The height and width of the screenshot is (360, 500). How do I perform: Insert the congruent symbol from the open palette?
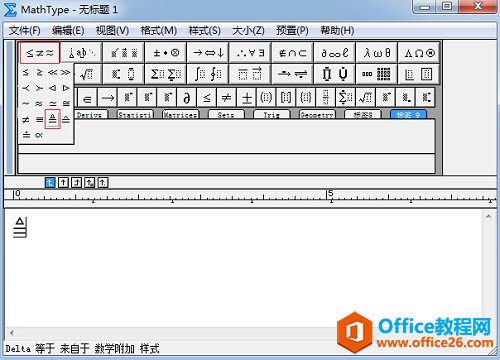[66, 104]
